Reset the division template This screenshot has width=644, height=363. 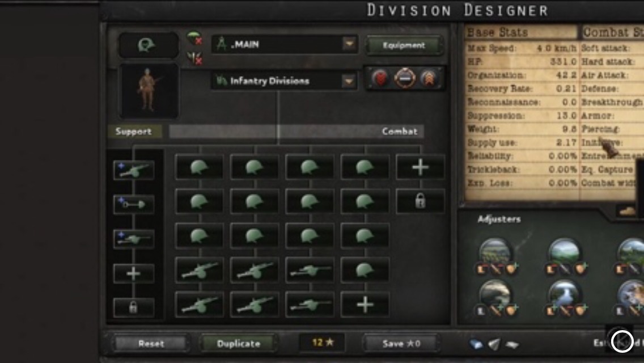pos(151,343)
